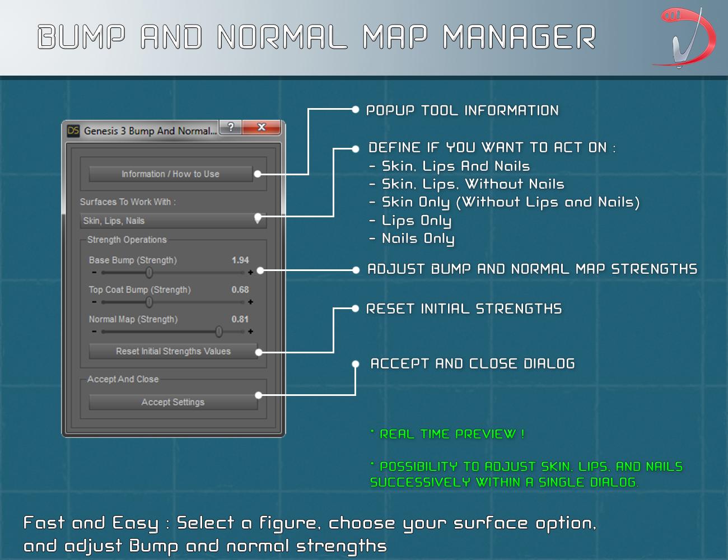Click the Accept Settings button

173,402
